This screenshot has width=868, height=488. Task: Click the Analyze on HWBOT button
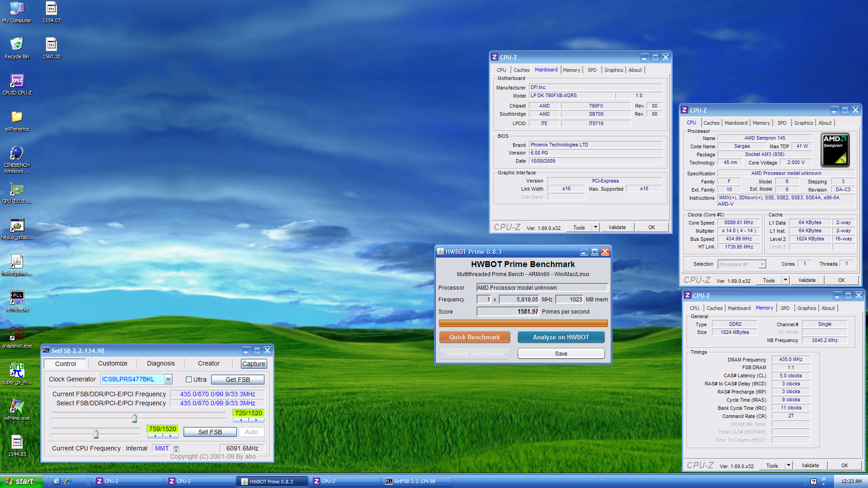[561, 337]
